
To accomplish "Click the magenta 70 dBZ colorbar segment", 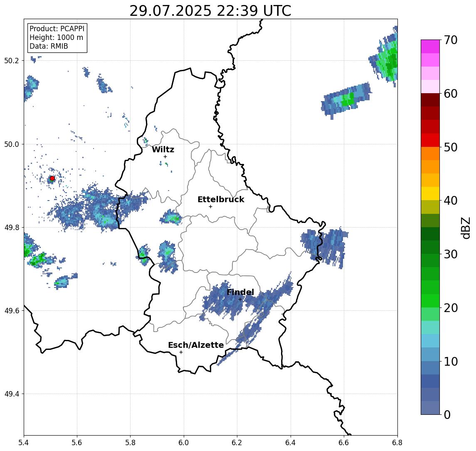I will tap(430, 47).
